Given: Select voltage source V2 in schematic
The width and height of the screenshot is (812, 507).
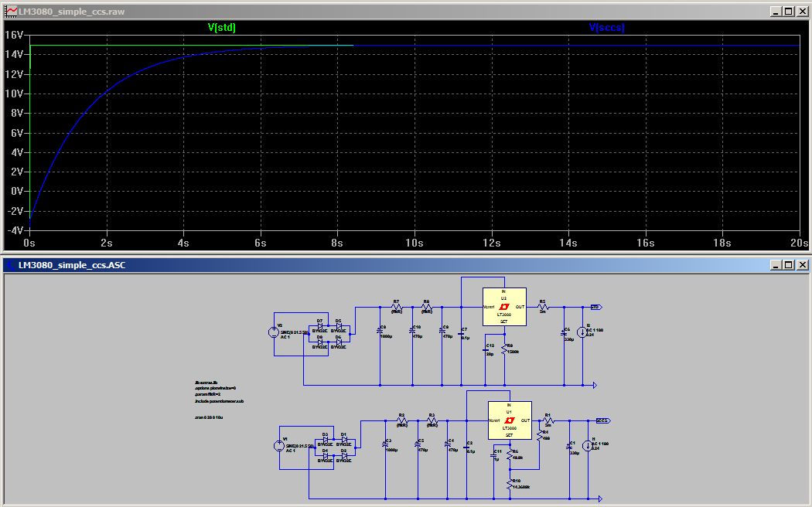Looking at the screenshot, I should pyautogui.click(x=274, y=332).
